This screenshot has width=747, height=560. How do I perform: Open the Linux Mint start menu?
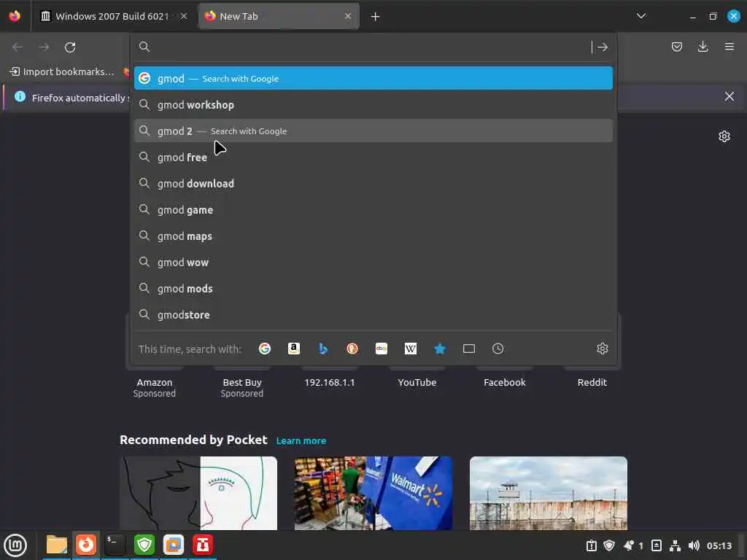15,545
